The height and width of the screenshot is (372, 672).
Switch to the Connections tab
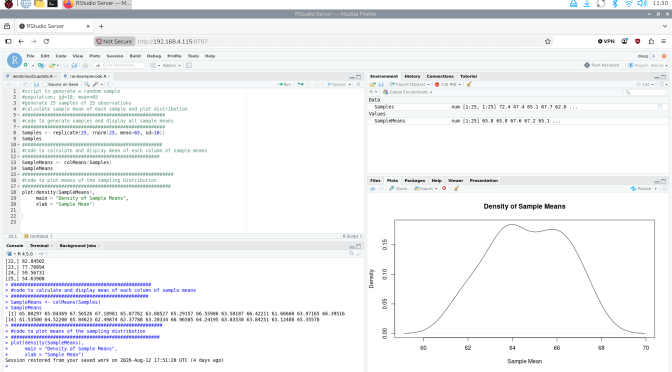[440, 76]
